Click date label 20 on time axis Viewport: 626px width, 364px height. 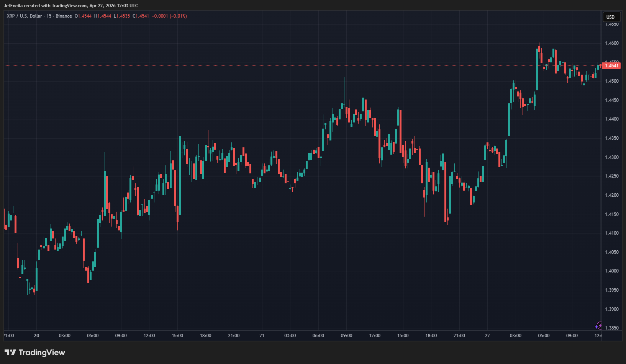click(x=36, y=336)
